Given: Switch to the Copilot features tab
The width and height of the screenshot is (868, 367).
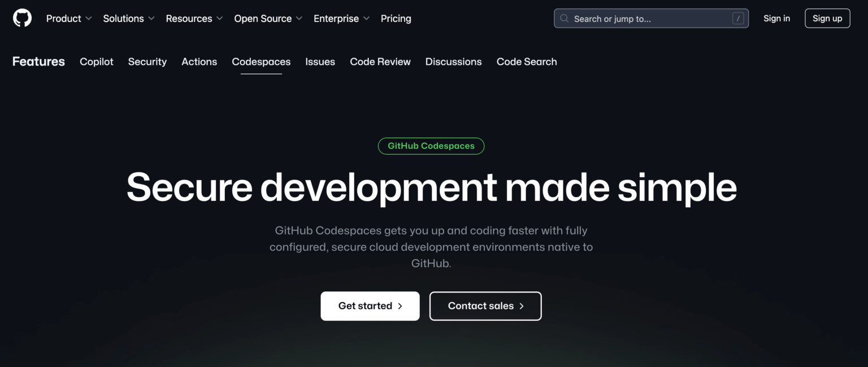Looking at the screenshot, I should coord(96,62).
